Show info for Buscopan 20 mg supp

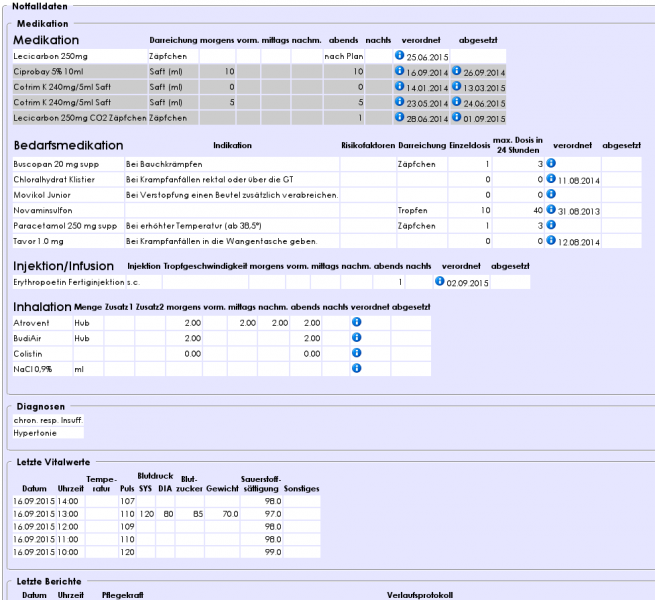(x=551, y=163)
